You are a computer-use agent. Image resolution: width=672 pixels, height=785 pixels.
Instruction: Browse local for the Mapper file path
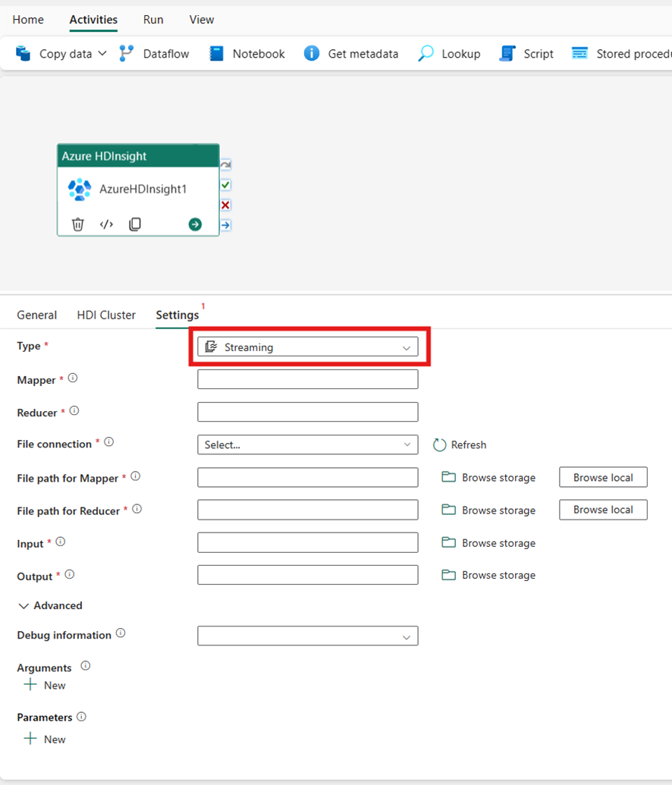(x=603, y=477)
